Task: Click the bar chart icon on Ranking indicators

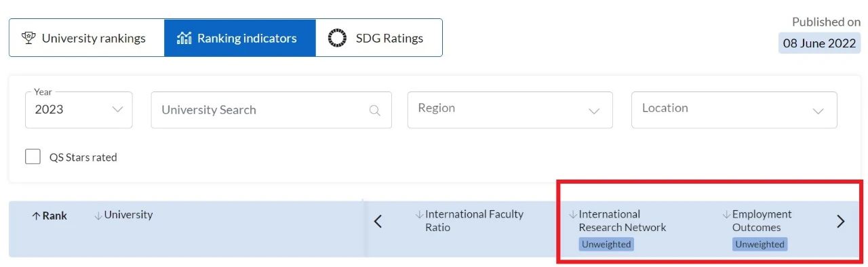Action: click(184, 38)
